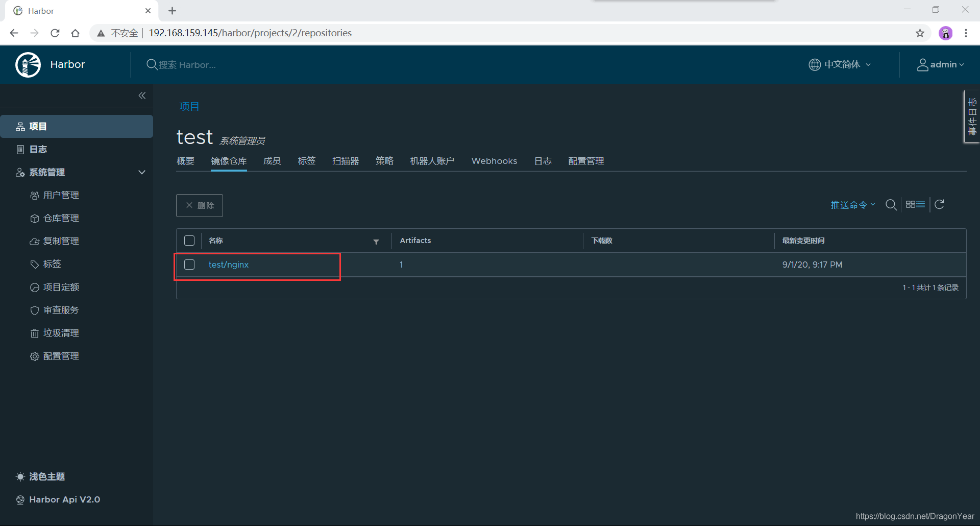
Task: Sort by the 最新变更时间 column header
Action: pos(803,241)
